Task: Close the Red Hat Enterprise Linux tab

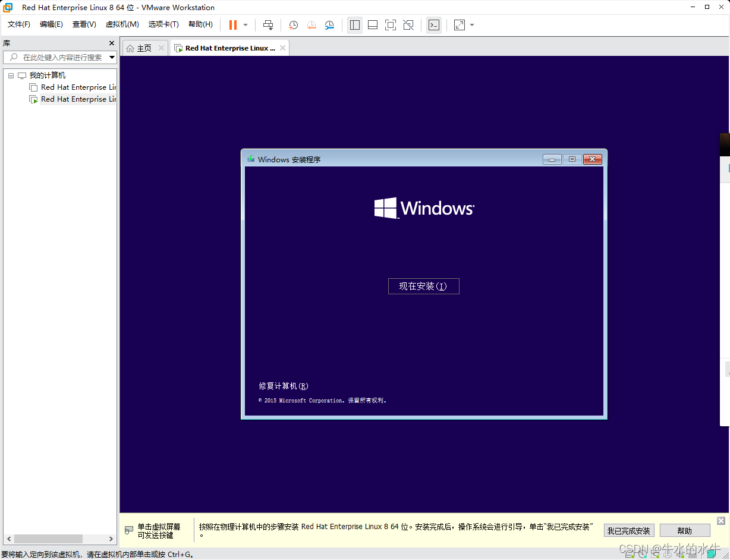Action: [x=282, y=48]
